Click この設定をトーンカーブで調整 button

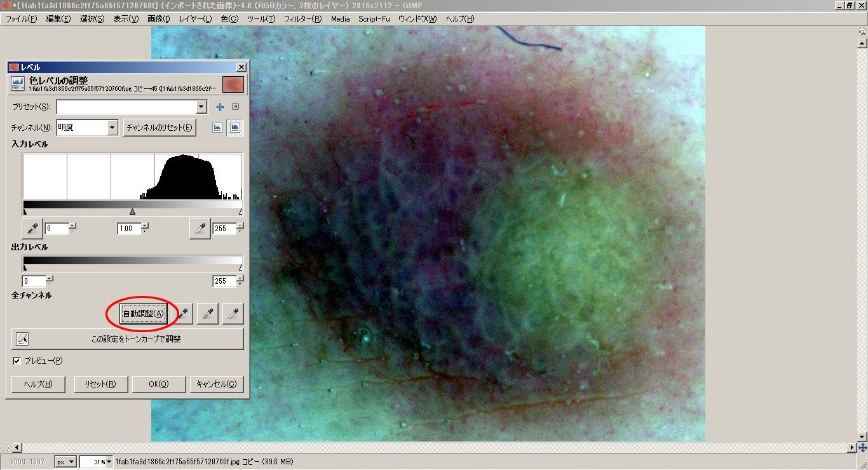click(128, 339)
